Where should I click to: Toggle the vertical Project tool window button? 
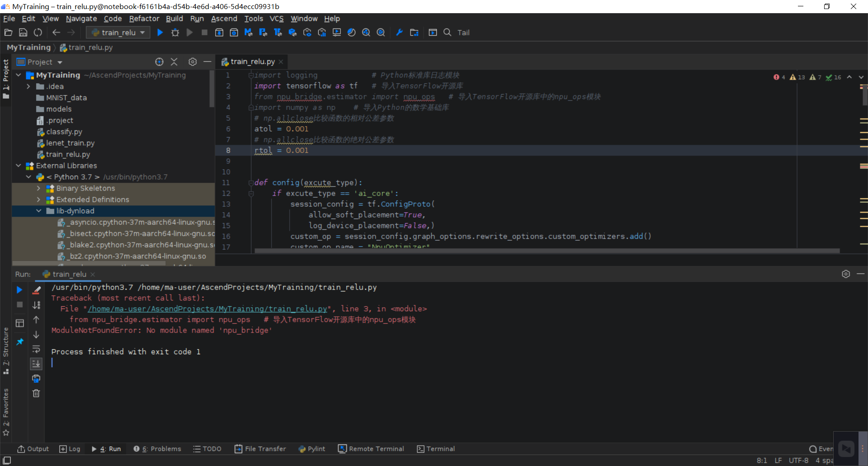pos(6,80)
